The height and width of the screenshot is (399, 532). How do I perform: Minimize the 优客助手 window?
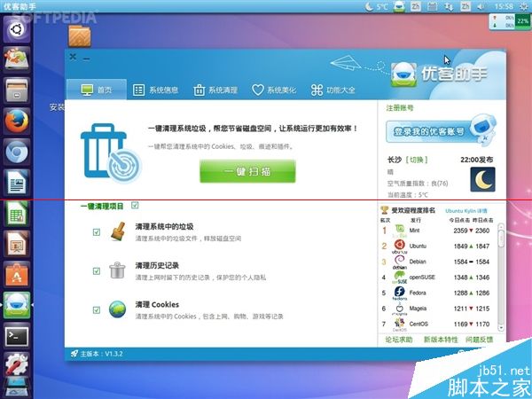(x=87, y=59)
